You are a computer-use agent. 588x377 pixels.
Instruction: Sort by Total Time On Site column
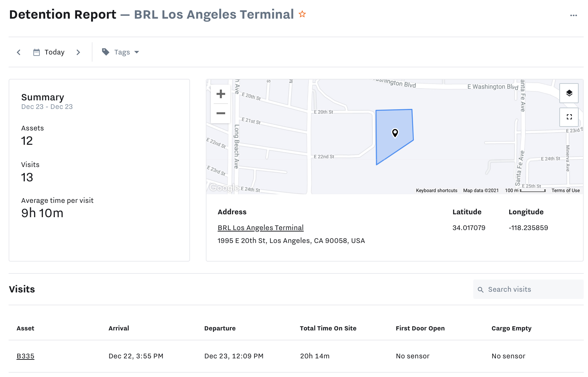pos(328,328)
